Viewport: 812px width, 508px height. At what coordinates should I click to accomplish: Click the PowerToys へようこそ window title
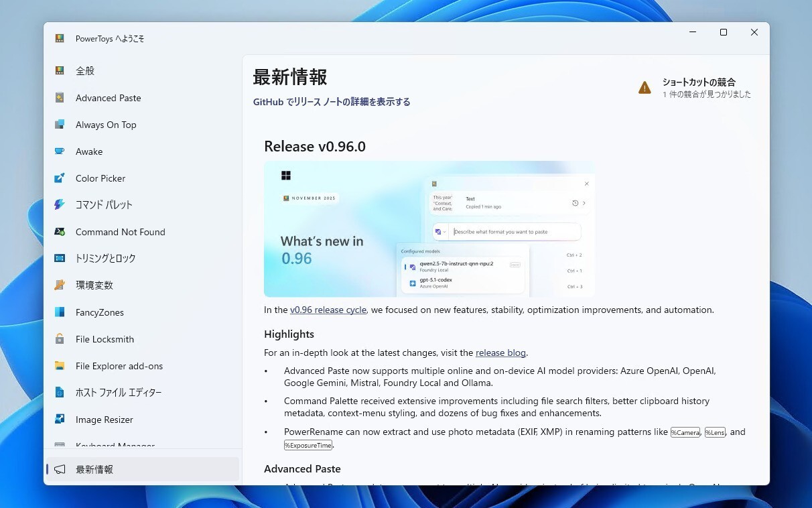tap(110, 38)
